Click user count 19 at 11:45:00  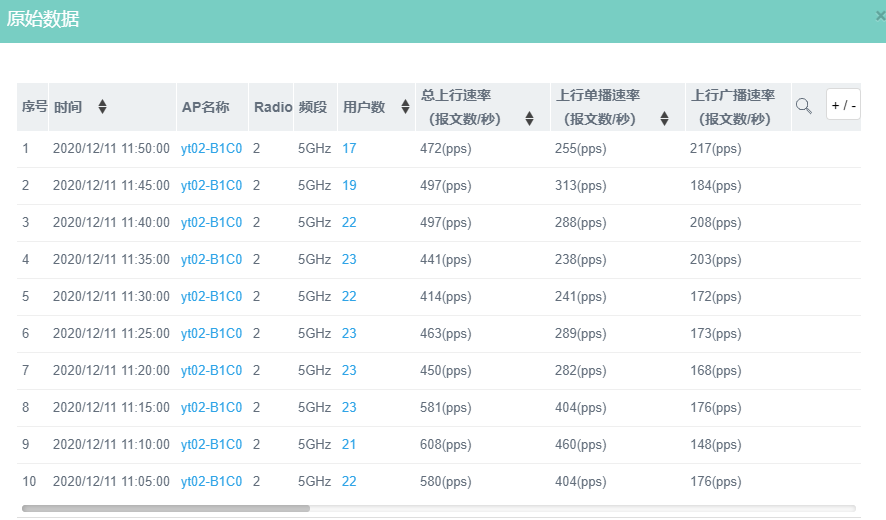click(x=349, y=185)
